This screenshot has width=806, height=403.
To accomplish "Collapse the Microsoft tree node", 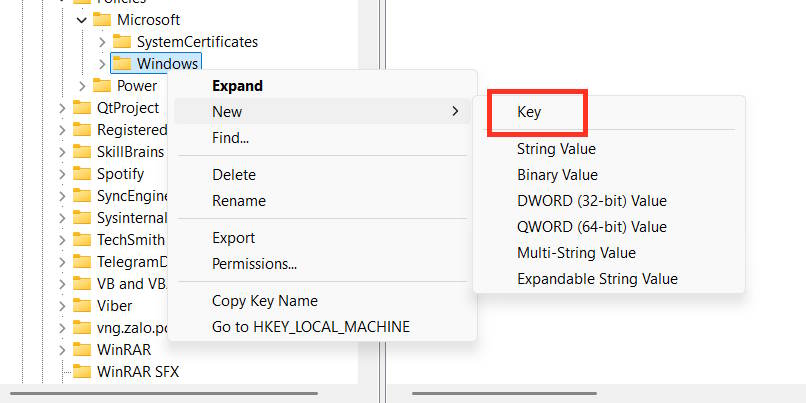I will tap(82, 20).
